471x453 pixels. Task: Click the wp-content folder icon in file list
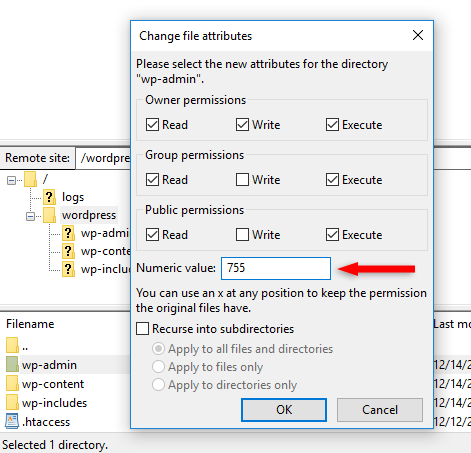click(x=12, y=383)
